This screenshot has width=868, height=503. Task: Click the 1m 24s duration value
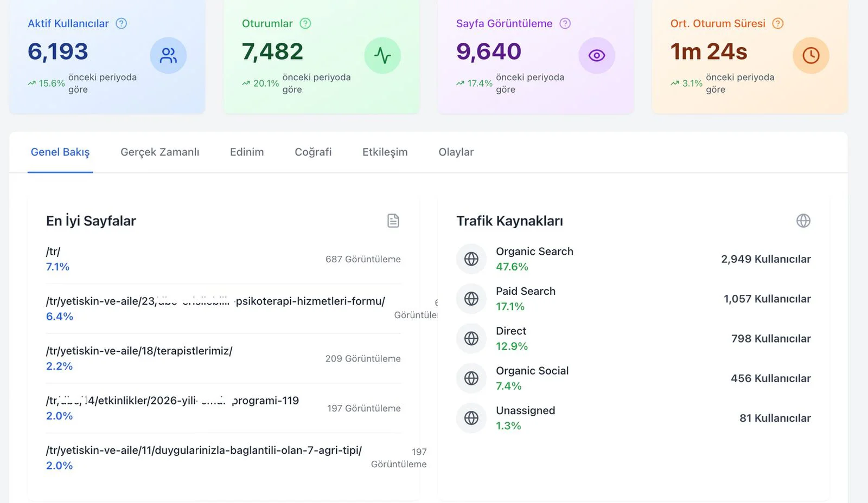click(x=709, y=51)
